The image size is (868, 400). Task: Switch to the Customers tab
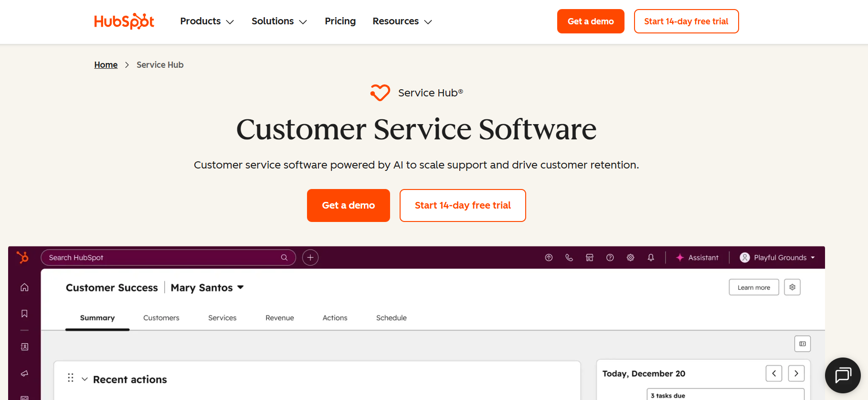(161, 318)
